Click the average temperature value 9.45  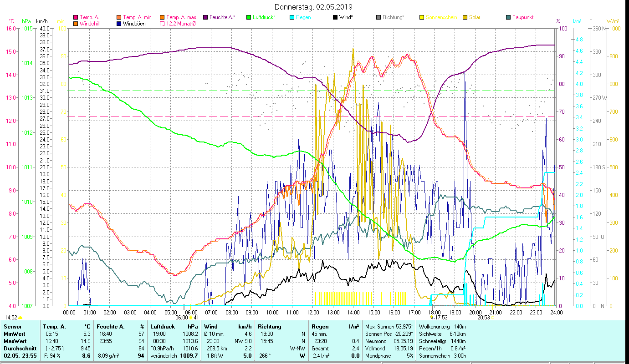point(86,349)
